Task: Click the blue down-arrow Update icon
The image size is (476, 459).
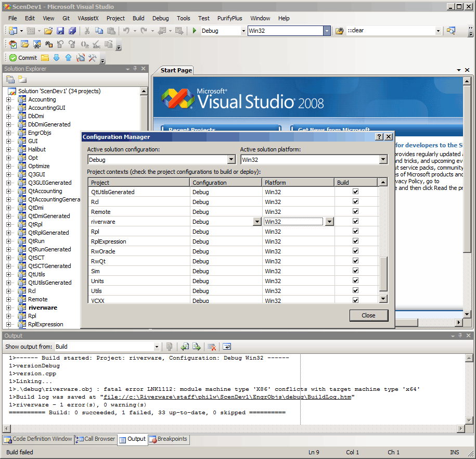Action: (57, 58)
